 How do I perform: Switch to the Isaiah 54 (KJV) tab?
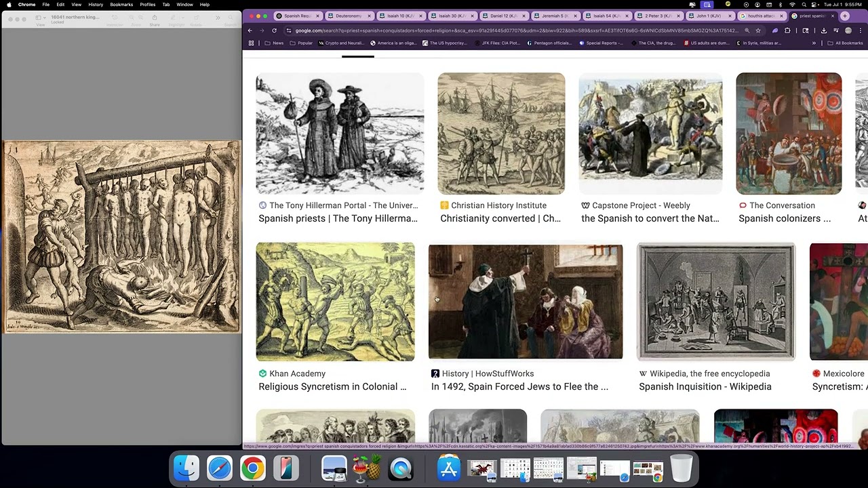pyautogui.click(x=607, y=16)
